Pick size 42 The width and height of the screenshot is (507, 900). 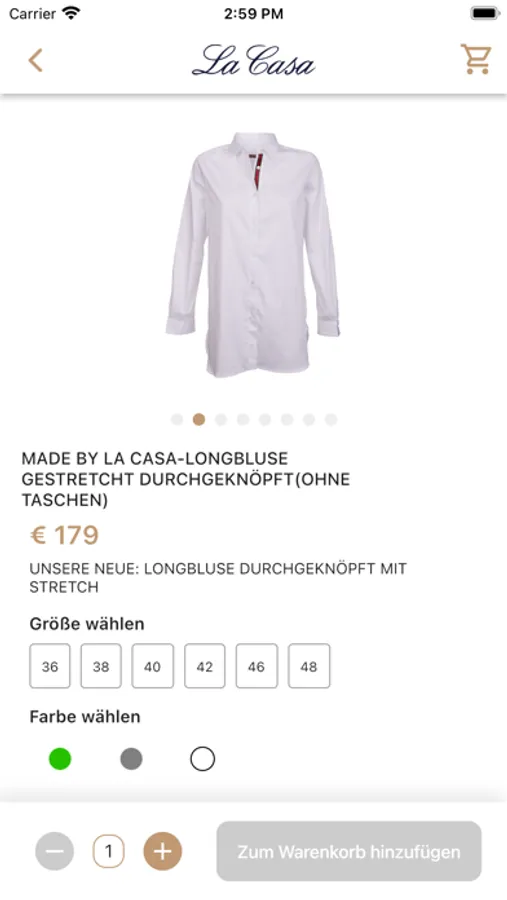click(x=204, y=666)
